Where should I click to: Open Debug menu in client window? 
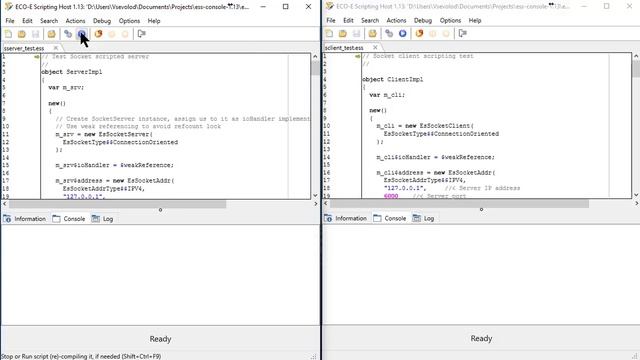(423, 20)
